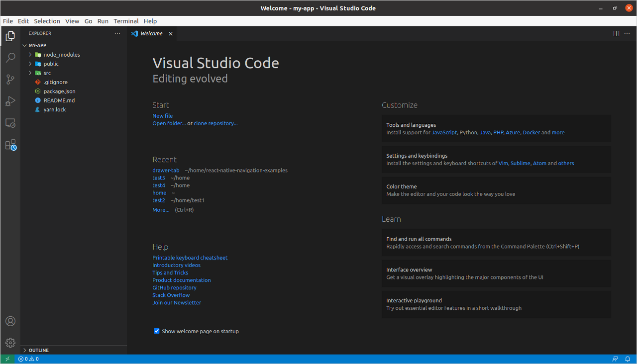The width and height of the screenshot is (637, 364).
Task: Toggle Show welcome page on startup
Action: click(157, 331)
